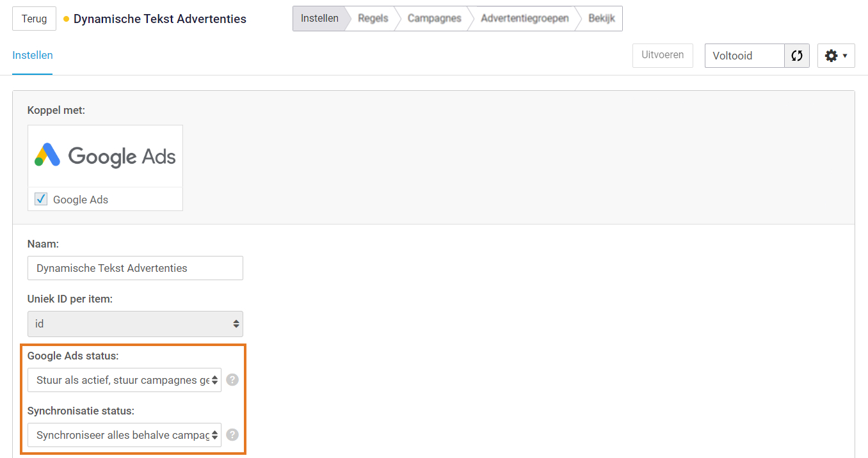Switch to the Advertentiegroepen step

point(524,19)
